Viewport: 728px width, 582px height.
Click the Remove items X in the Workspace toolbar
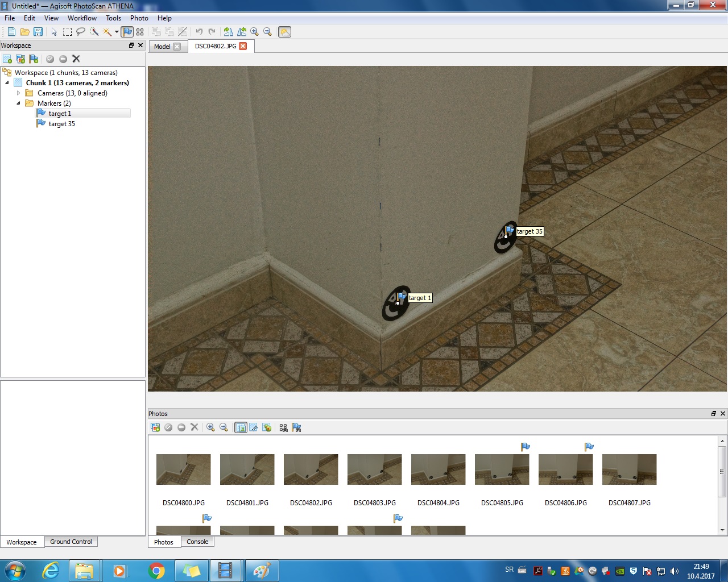[x=76, y=59]
